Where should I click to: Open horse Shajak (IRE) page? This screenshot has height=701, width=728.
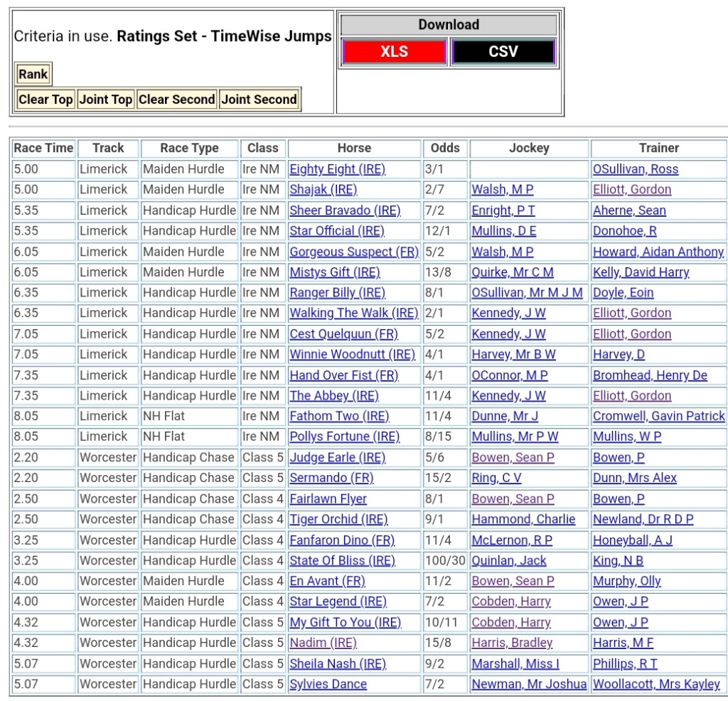(x=323, y=190)
